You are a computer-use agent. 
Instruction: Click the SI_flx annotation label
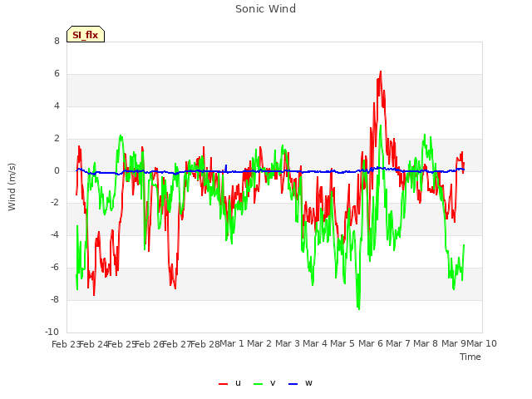pyautogui.click(x=86, y=35)
